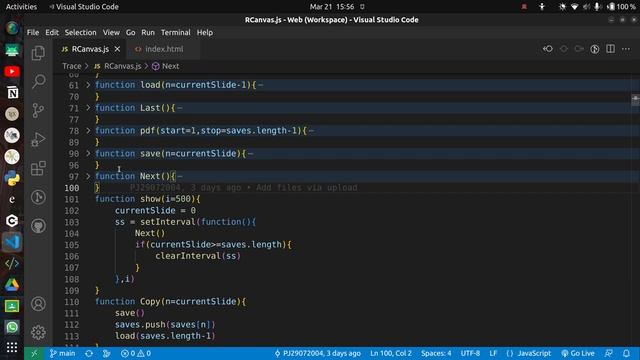640x360 pixels.
Task: Switch to the index.html tab
Action: (164, 49)
